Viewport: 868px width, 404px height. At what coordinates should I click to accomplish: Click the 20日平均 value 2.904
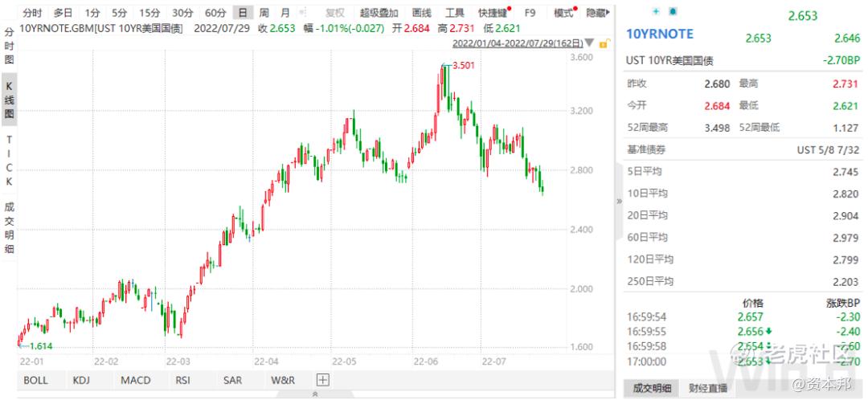(845, 216)
